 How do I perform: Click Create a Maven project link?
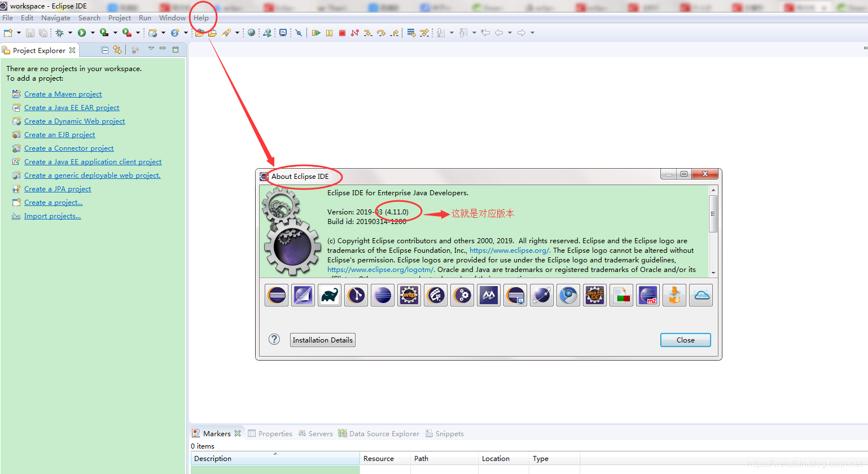point(63,94)
